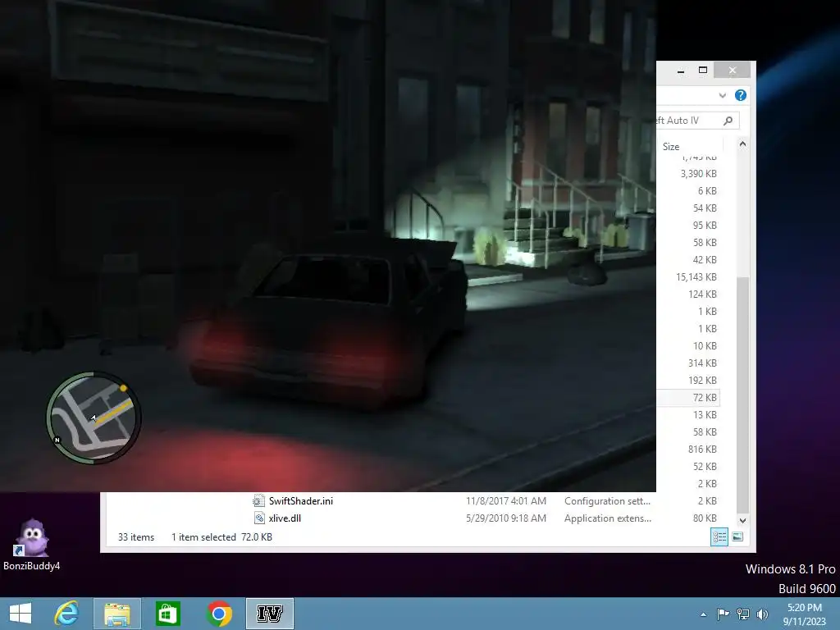Sort files by Size column header
This screenshot has width=840, height=630.
(671, 146)
